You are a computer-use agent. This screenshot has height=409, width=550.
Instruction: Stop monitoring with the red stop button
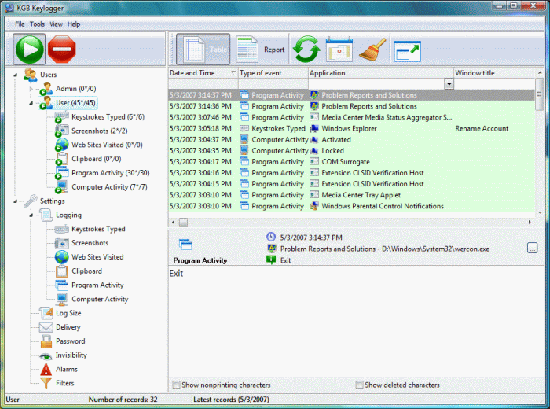coord(62,49)
